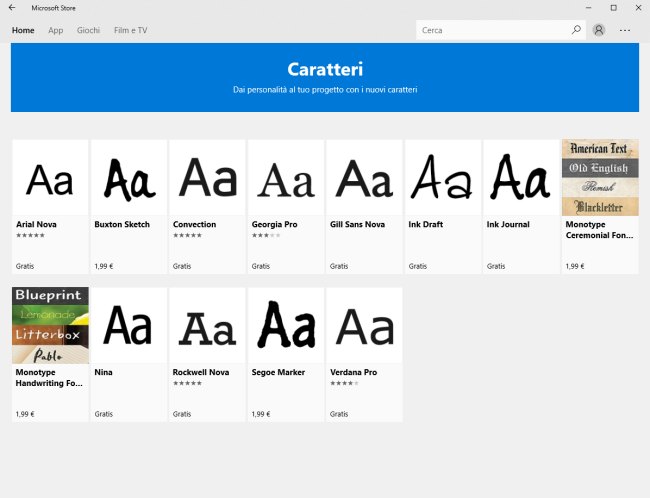
Task: Open the user account icon
Action: click(598, 30)
